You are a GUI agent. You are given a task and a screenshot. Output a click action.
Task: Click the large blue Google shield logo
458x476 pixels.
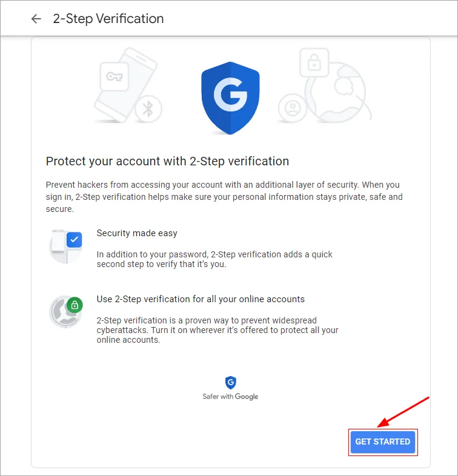[x=230, y=98]
